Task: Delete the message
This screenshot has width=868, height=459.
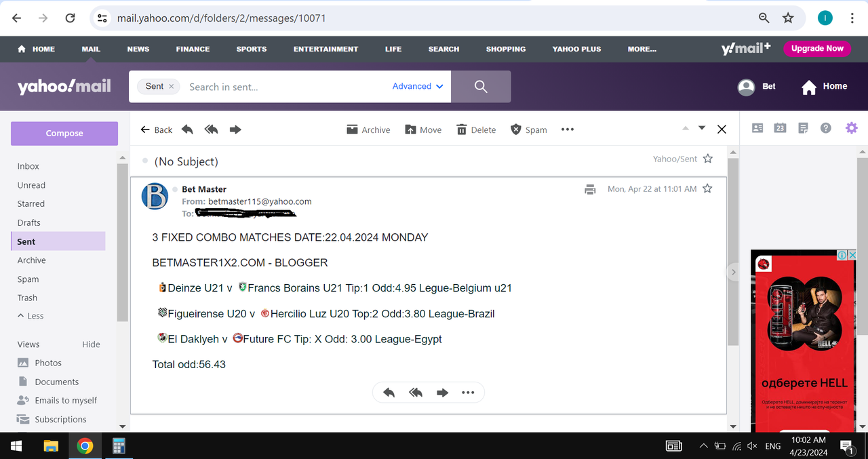Action: pos(476,129)
